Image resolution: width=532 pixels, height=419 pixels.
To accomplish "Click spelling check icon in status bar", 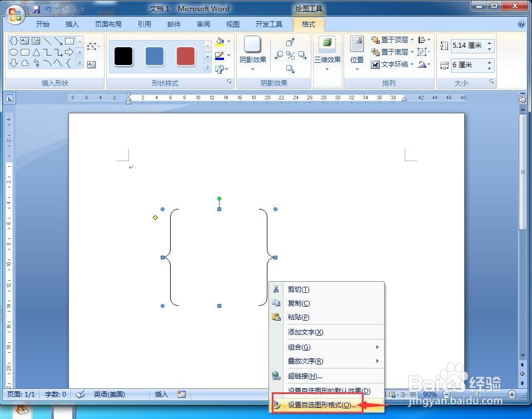I will click(80, 394).
